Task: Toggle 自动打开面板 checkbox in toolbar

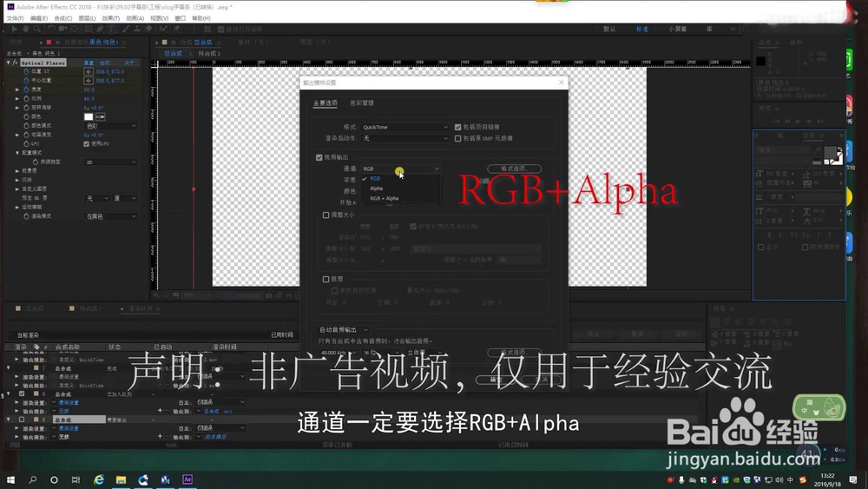Action: click(x=220, y=29)
